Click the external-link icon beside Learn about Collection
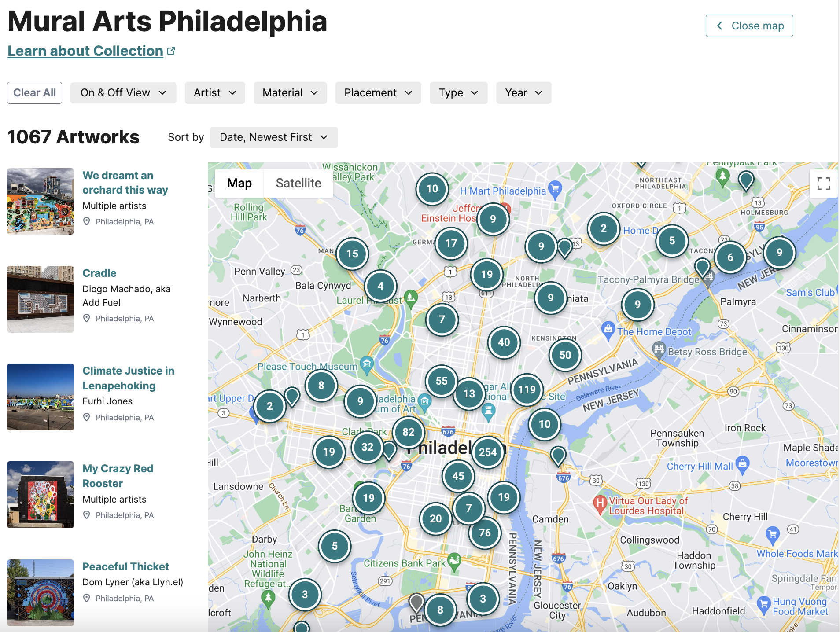 click(x=171, y=50)
